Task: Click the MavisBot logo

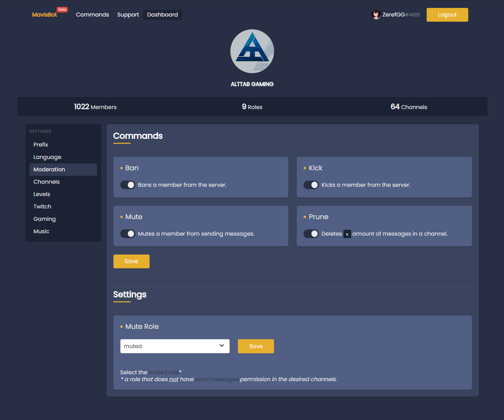Action: pyautogui.click(x=44, y=15)
